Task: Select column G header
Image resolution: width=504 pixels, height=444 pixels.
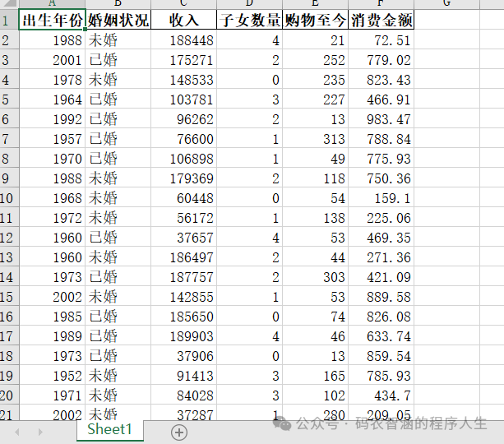Action: coord(446,3)
